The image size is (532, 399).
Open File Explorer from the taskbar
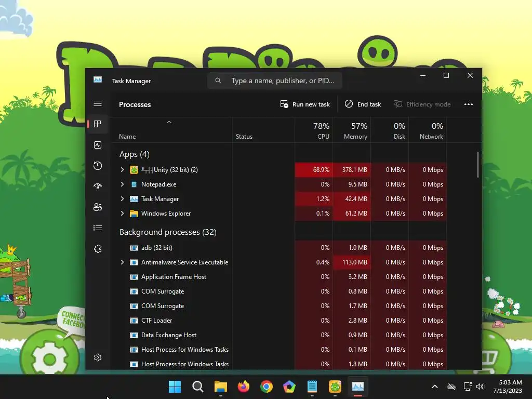pos(220,387)
